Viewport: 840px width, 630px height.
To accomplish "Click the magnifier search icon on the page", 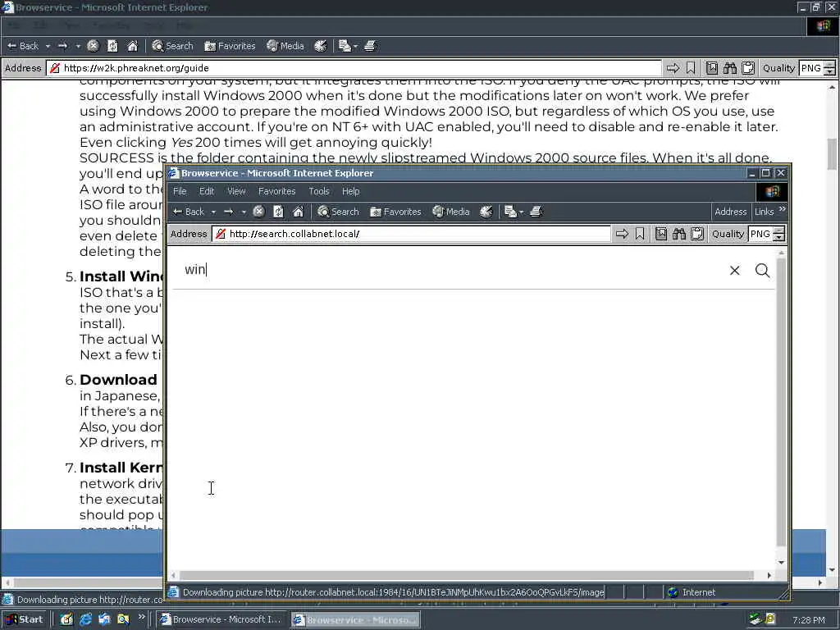I will [x=762, y=271].
